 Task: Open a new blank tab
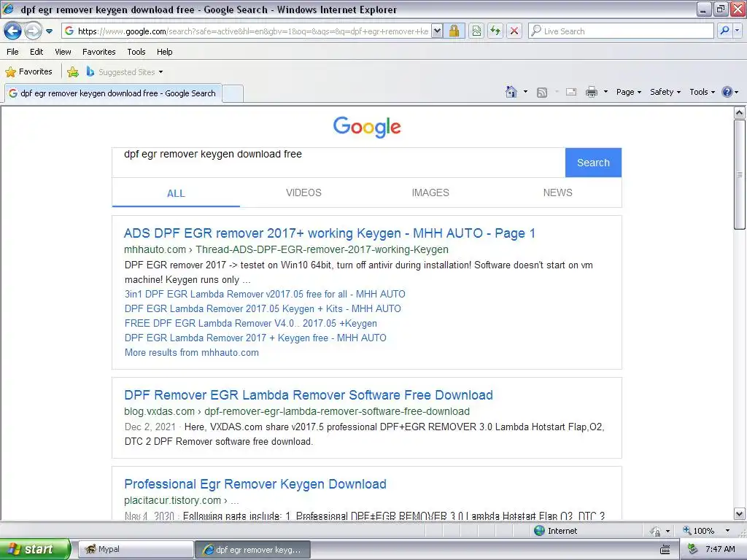point(233,93)
